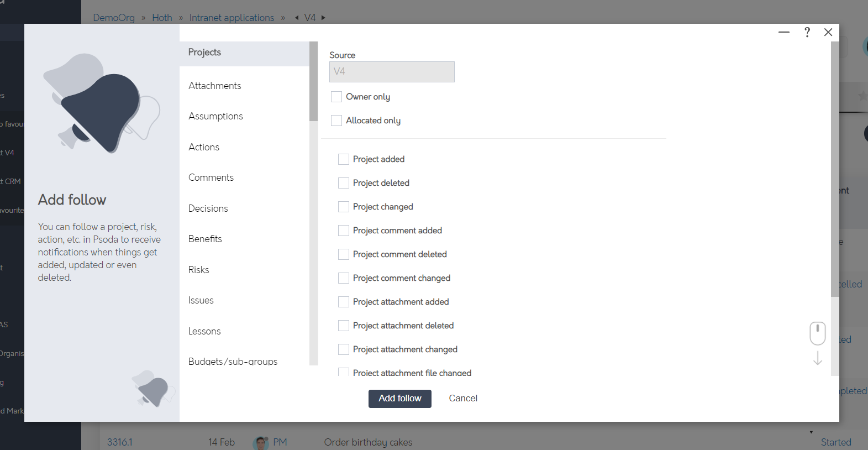Image resolution: width=868 pixels, height=450 pixels.
Task: Click the Add follow button
Action: tap(400, 399)
